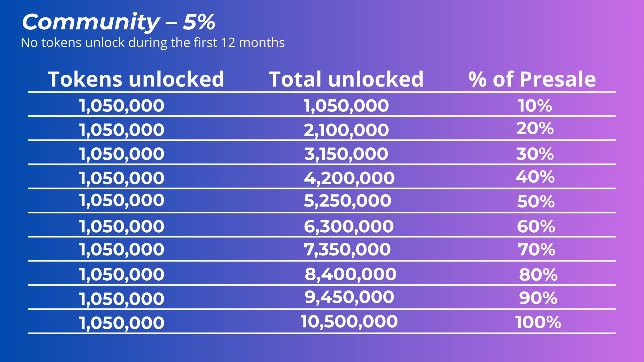Click the 9,450,000 total unlocked cell
644x362 pixels.
pyautogui.click(x=349, y=297)
